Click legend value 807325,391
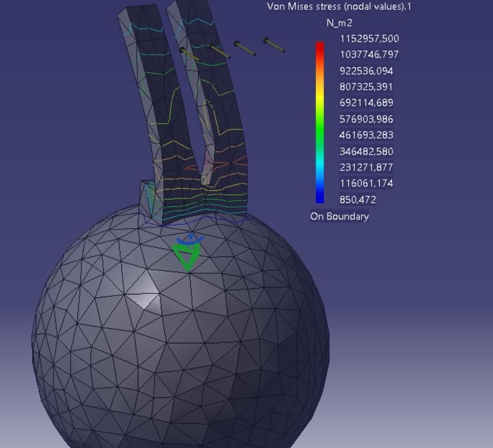493x448 pixels. click(x=366, y=87)
